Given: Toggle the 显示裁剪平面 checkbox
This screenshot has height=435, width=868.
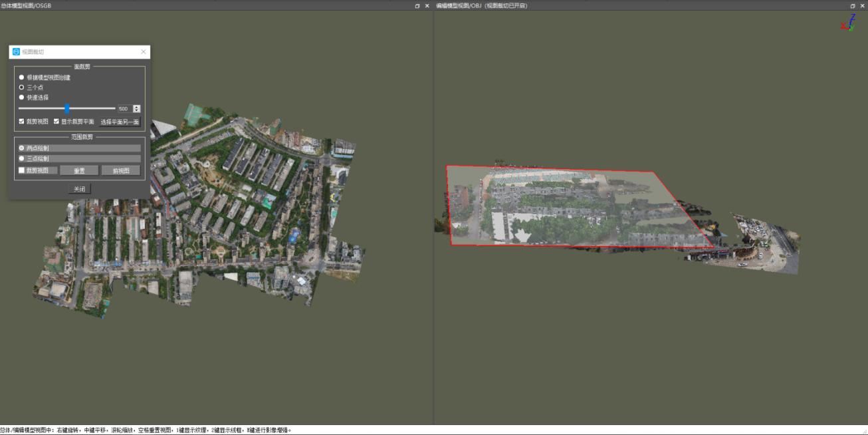Looking at the screenshot, I should coord(56,122).
